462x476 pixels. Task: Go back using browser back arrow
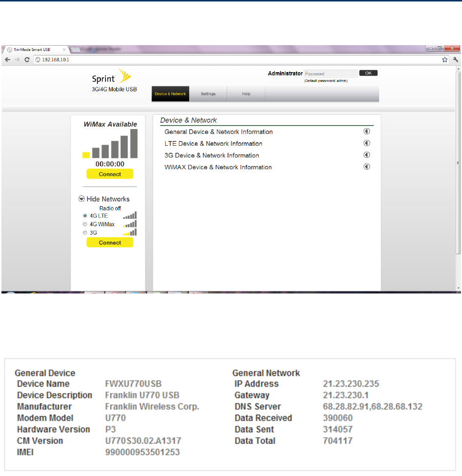tap(7, 59)
